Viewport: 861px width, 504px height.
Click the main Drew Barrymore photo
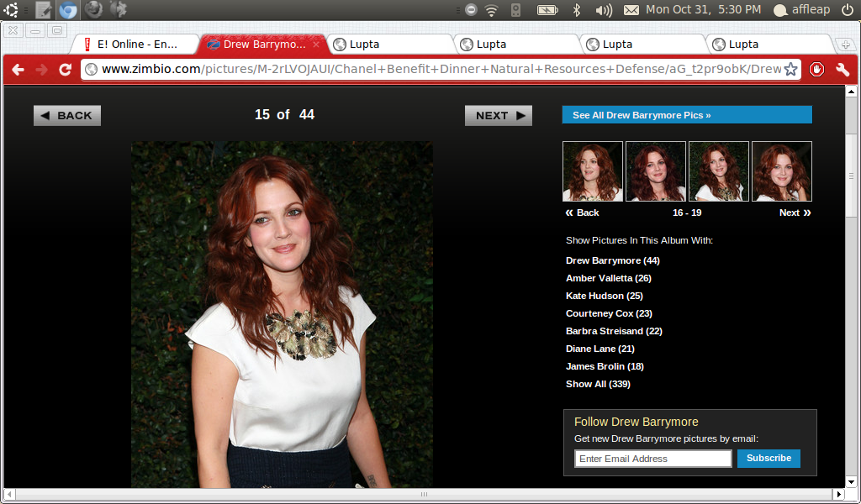point(282,314)
